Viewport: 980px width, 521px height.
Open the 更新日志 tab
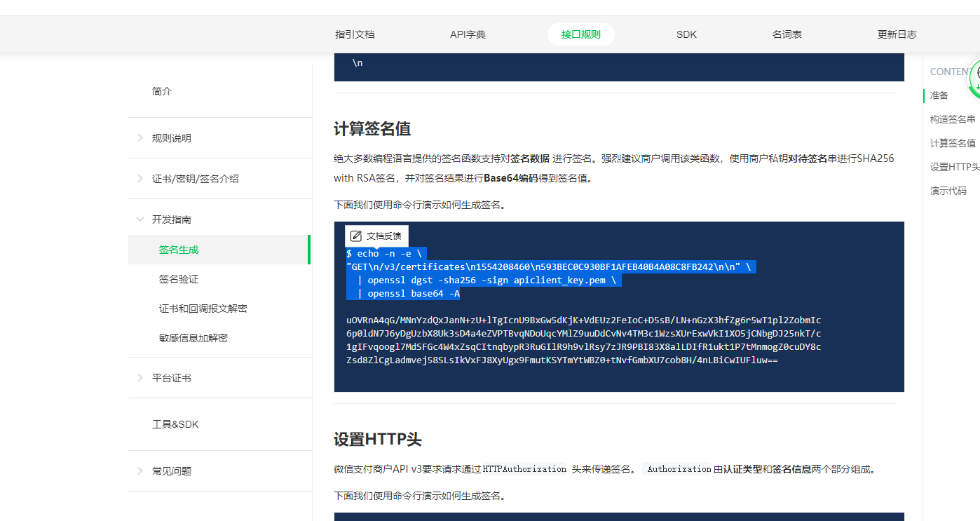(897, 34)
